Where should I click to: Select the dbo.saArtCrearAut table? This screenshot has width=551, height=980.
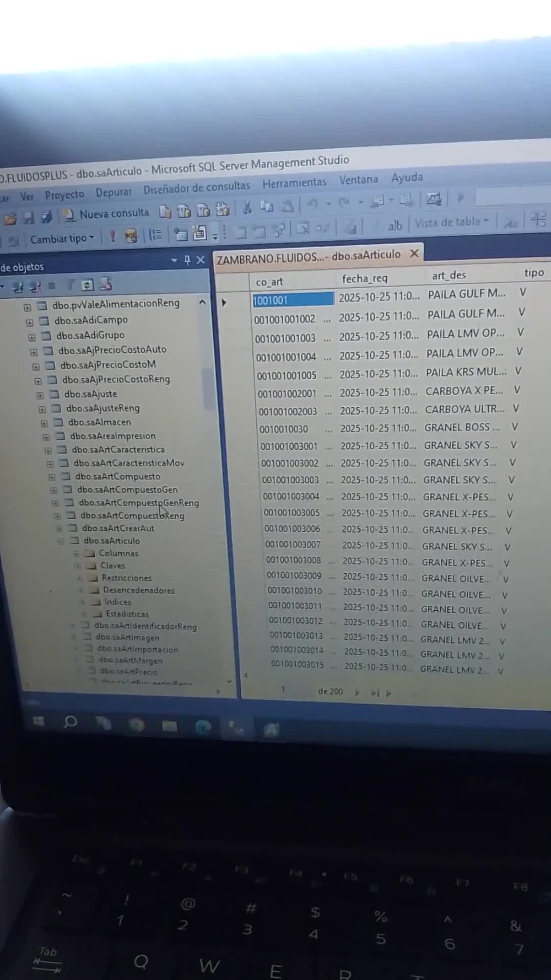118,528
